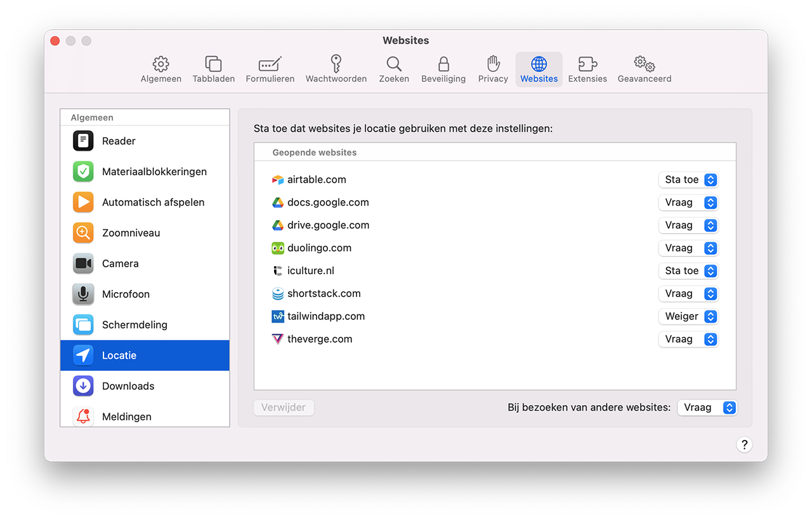Select the tailwindapp.com row text

coord(326,316)
